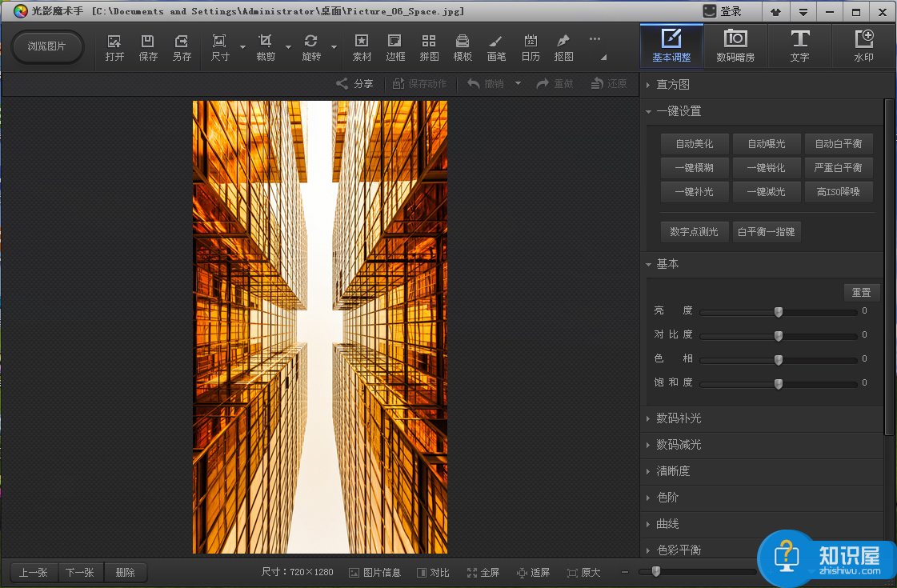Toggle 全屏 (Fullscreen) mode

(483, 573)
